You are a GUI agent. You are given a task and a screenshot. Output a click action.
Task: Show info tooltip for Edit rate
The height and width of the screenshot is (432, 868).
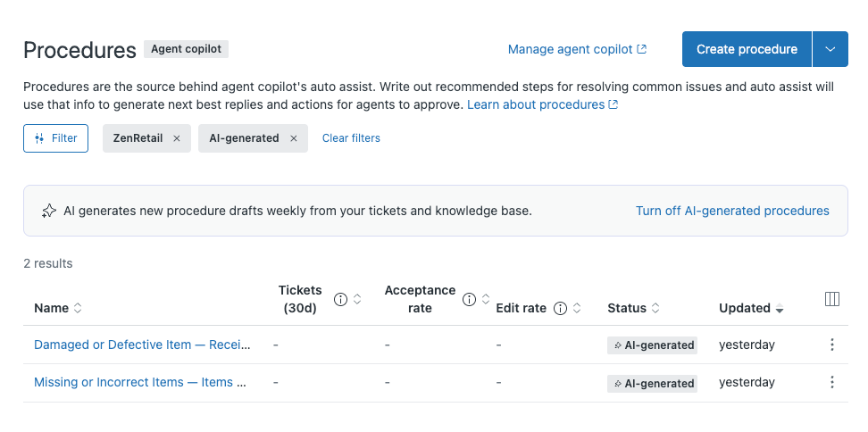coord(560,308)
